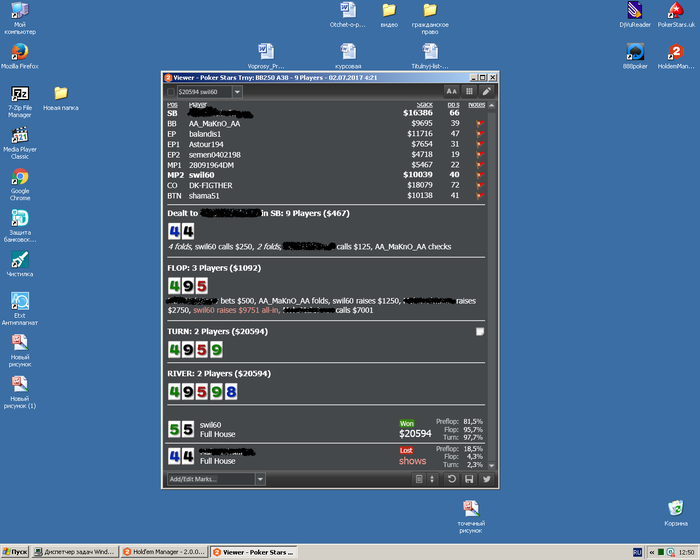
Task: Click the note icon next to the TURN header
Action: pos(480,331)
